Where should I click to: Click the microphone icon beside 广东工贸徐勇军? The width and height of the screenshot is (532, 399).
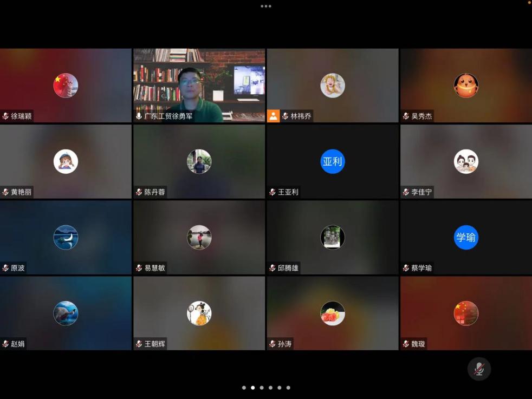(139, 116)
